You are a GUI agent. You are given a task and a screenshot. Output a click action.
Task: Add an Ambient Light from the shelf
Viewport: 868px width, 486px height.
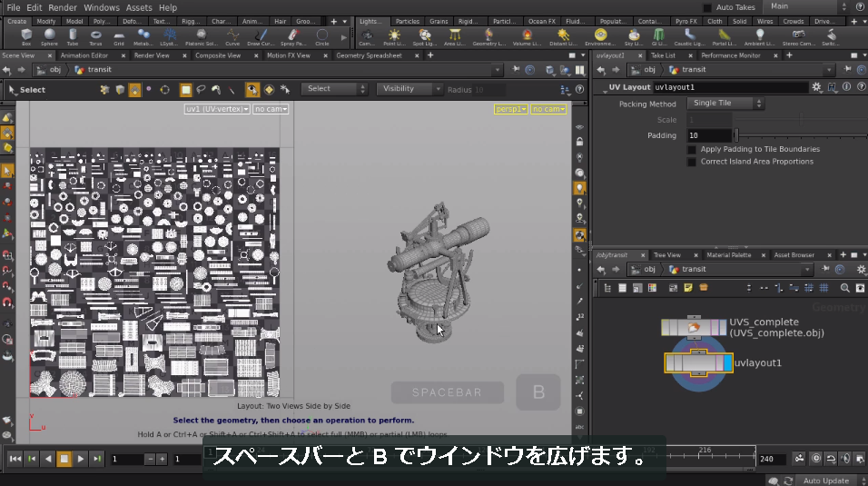pyautogui.click(x=759, y=37)
